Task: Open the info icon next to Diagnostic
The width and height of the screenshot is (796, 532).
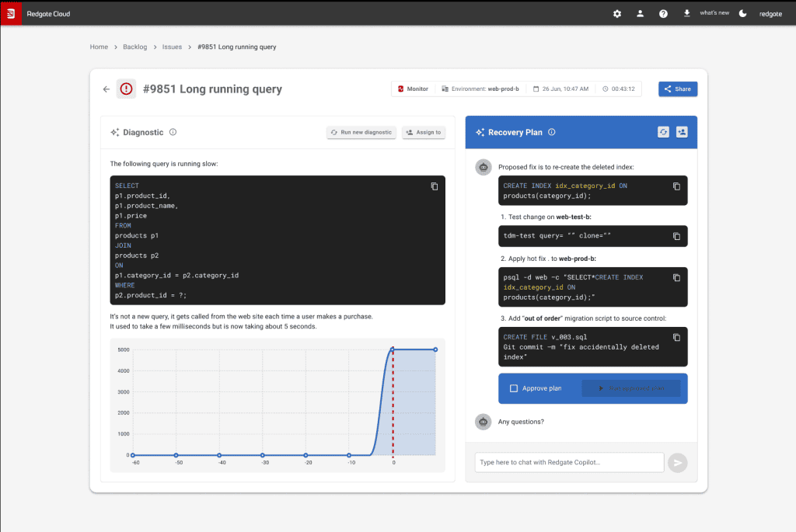Action: [x=173, y=132]
